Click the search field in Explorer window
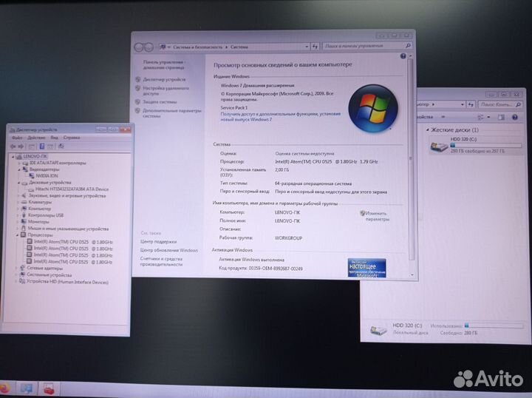532x398 pixels. point(499,104)
